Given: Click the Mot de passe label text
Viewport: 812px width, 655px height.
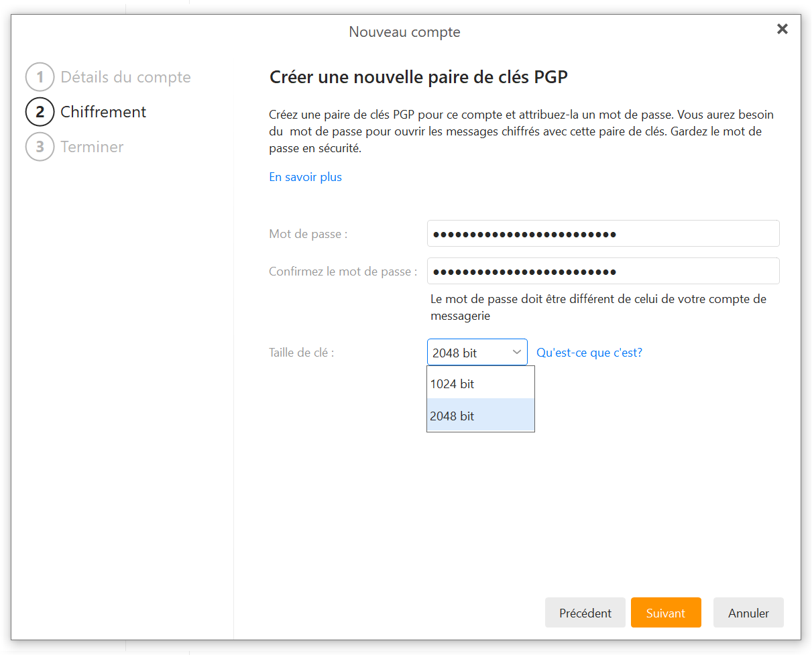Looking at the screenshot, I should (x=308, y=234).
